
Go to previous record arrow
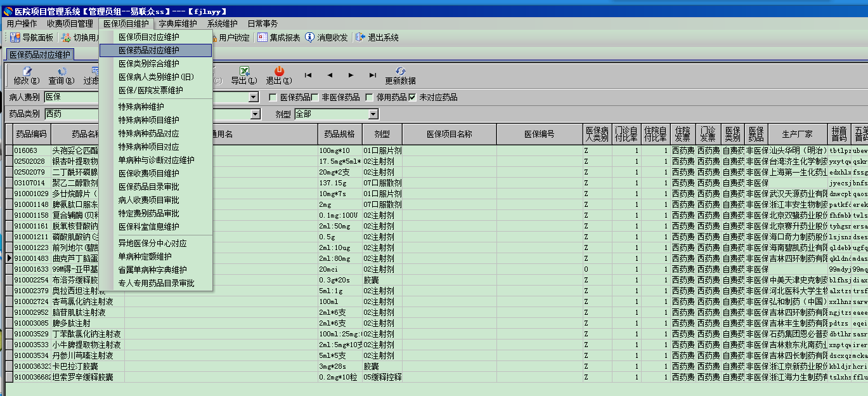point(330,75)
